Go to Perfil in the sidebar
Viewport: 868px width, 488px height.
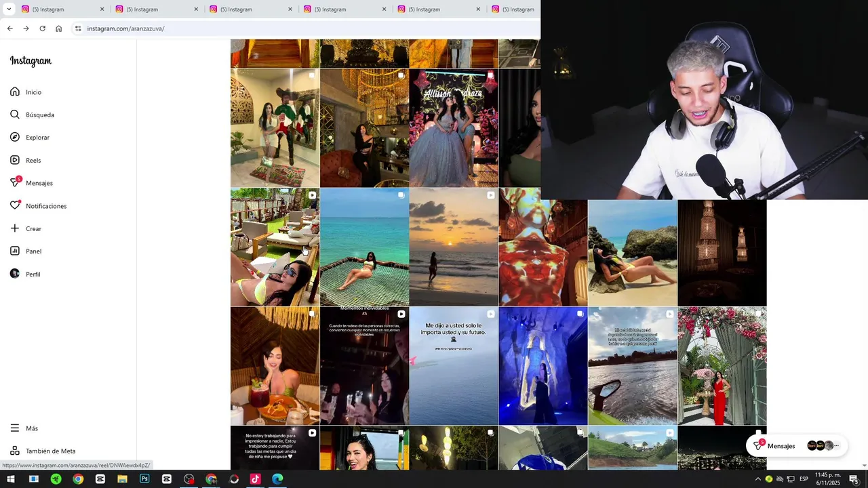[25, 274]
